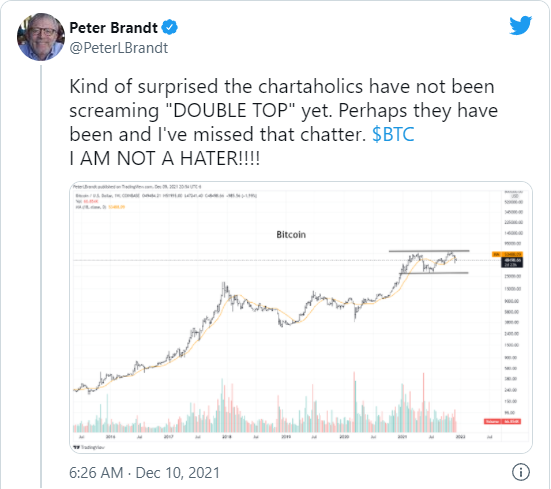
Task: Visit the @PeterLBrandt handle link
Action: [x=119, y=48]
